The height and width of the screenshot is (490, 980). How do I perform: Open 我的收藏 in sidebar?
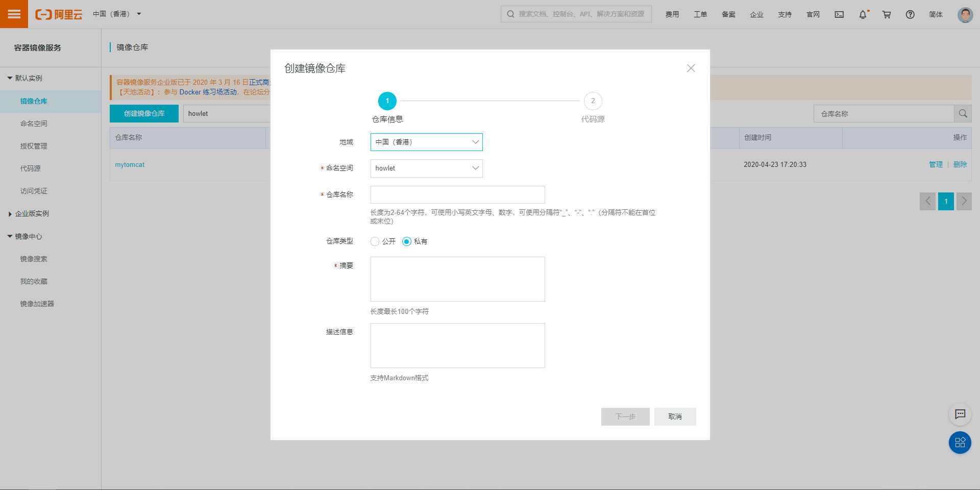[34, 281]
